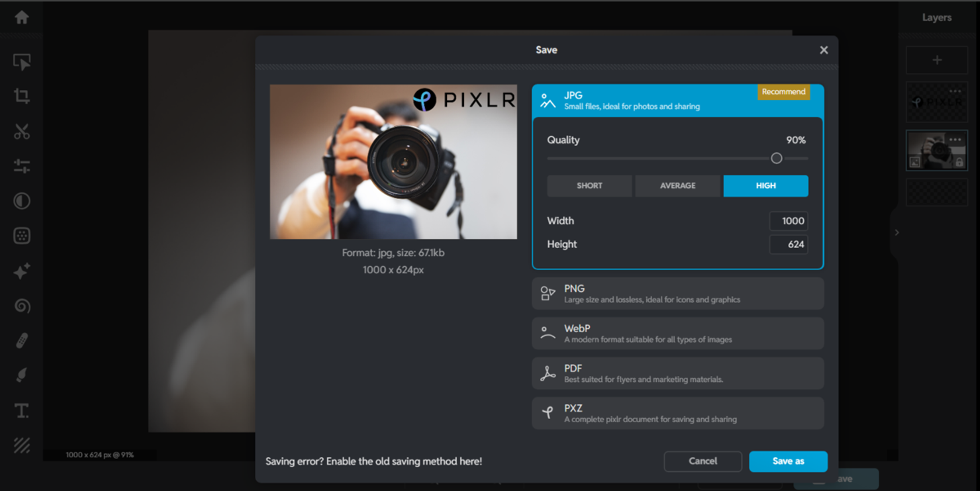Set quality preset to AVERAGE
Image resolution: width=980 pixels, height=491 pixels.
[x=677, y=186]
